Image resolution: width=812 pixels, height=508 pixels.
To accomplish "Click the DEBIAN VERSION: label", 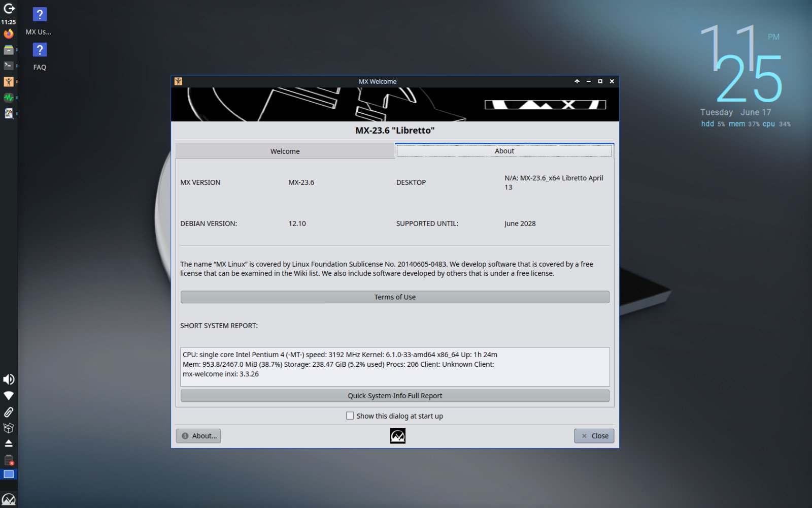I will [x=209, y=224].
